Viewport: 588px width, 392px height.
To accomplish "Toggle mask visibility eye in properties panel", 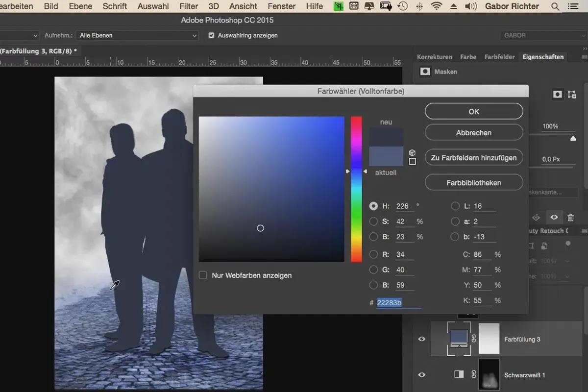I will tap(554, 218).
